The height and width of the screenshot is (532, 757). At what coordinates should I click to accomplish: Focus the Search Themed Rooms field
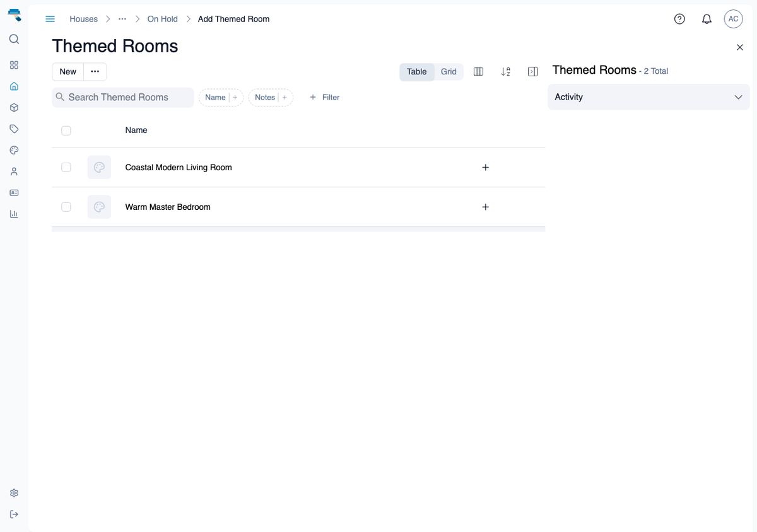[x=123, y=97]
